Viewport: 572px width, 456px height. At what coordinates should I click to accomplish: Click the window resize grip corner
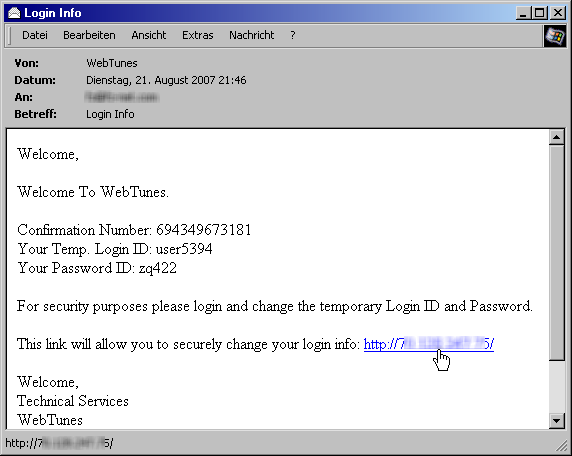(561, 446)
